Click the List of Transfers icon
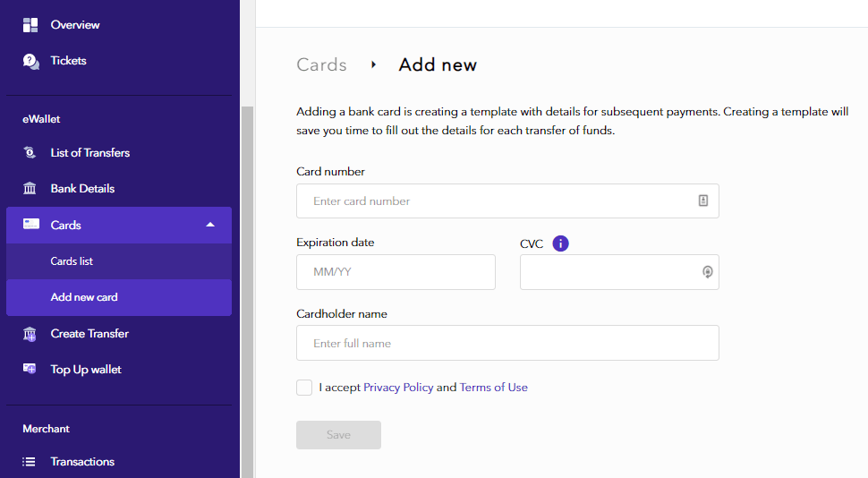 tap(30, 153)
